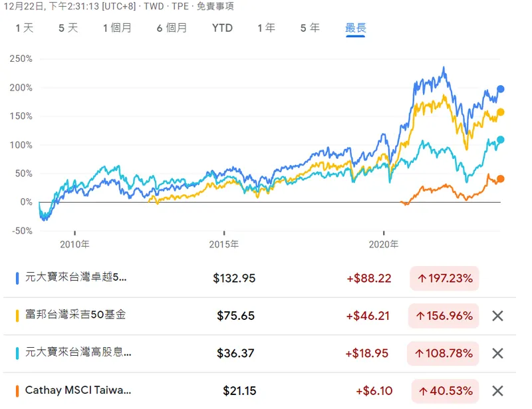The height and width of the screenshot is (409, 532).
Task: Select the 1天 time range tab
Action: pyautogui.click(x=24, y=28)
